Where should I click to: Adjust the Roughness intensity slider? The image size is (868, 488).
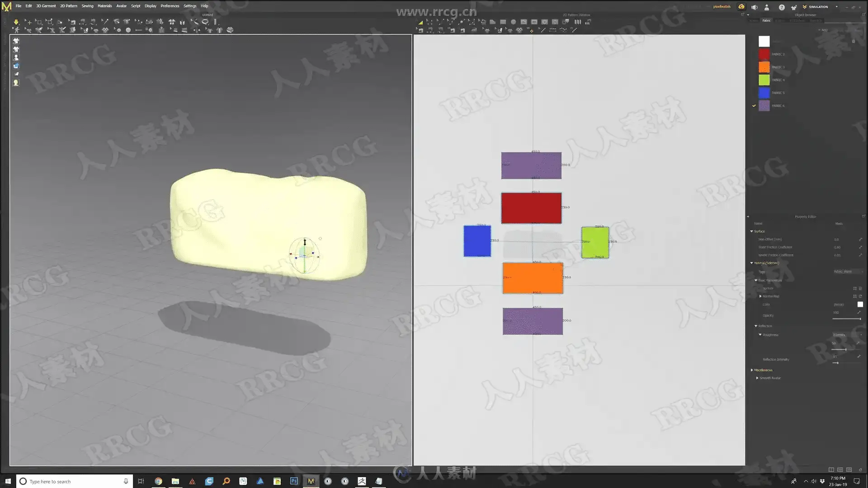(845, 350)
